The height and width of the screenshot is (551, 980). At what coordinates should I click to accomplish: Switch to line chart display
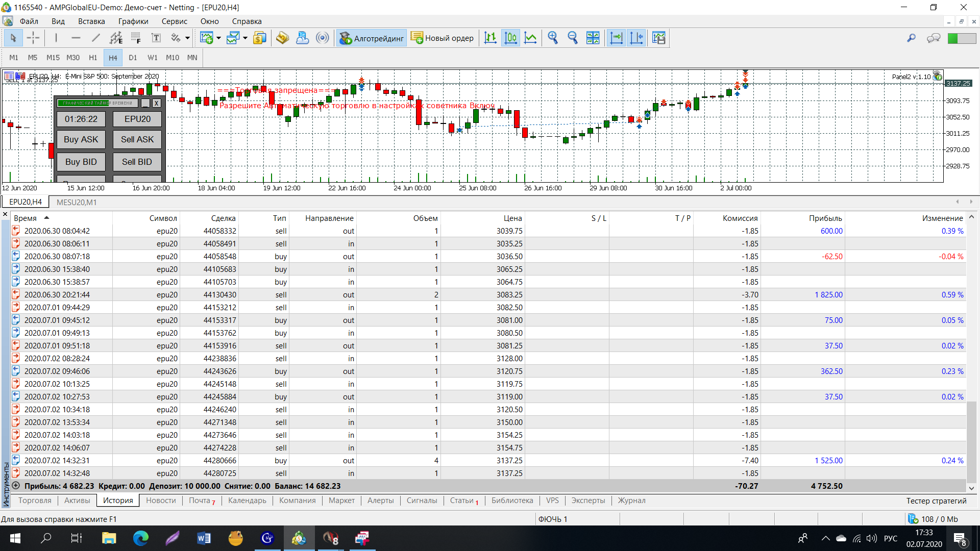pos(530,38)
